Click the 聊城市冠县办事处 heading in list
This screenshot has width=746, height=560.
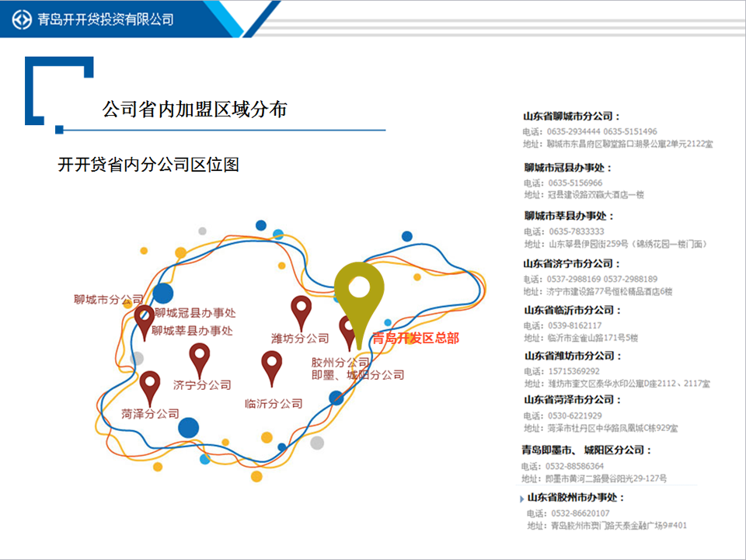coord(567,168)
